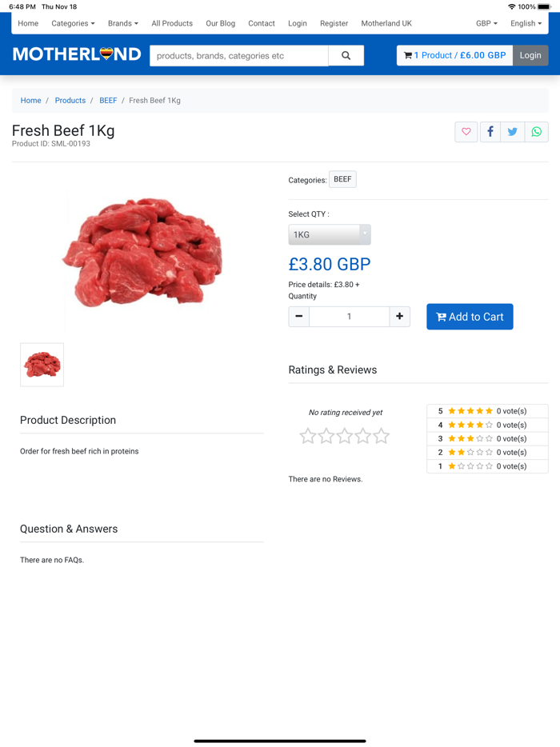Go to All Products page
The width and height of the screenshot is (560, 747).
pos(172,24)
